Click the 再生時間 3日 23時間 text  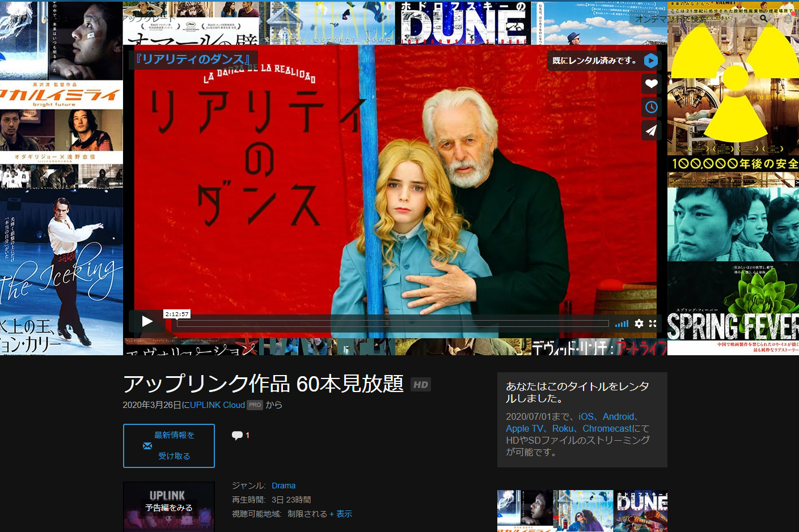272,500
